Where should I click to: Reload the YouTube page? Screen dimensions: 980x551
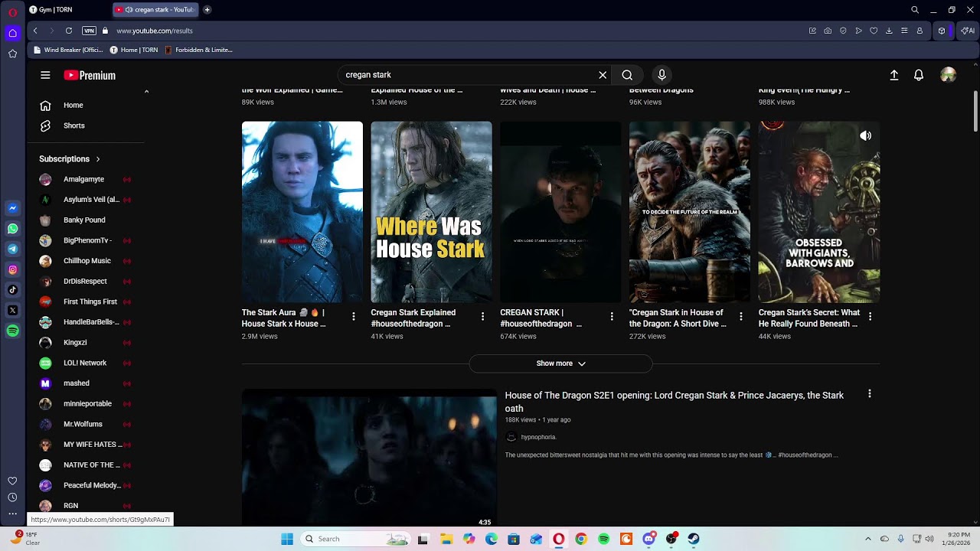coord(69,31)
